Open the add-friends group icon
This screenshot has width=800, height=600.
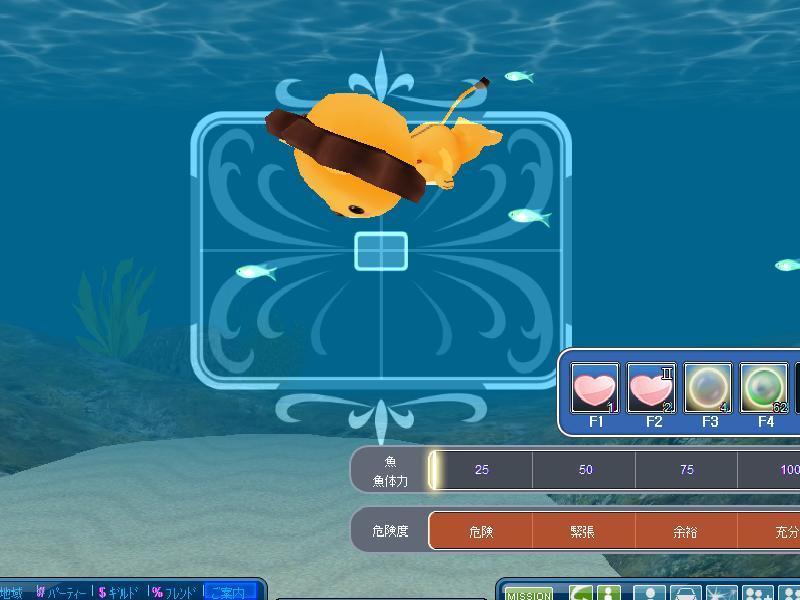[x=757, y=594]
